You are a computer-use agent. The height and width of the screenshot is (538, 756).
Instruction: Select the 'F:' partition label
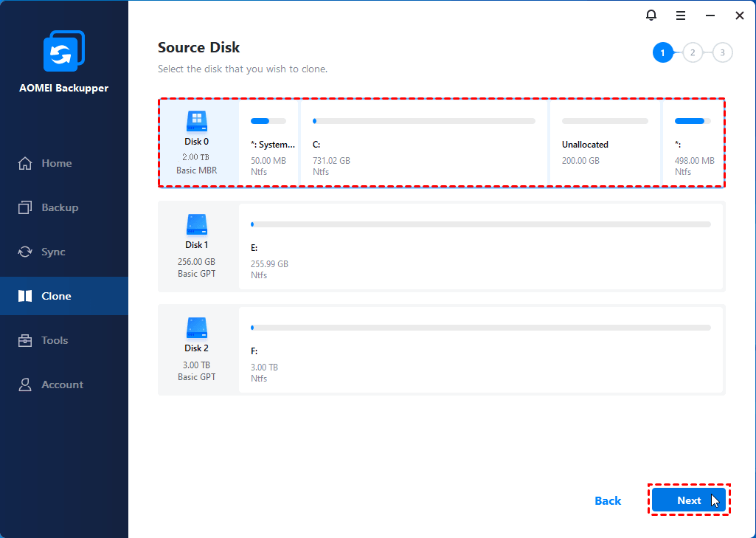click(254, 351)
